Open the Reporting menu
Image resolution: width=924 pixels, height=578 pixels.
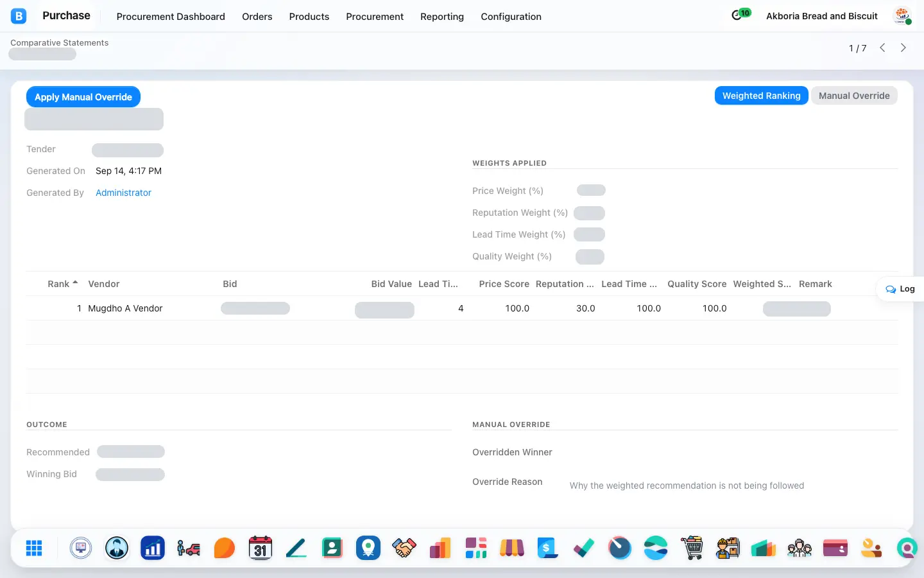pyautogui.click(x=442, y=17)
